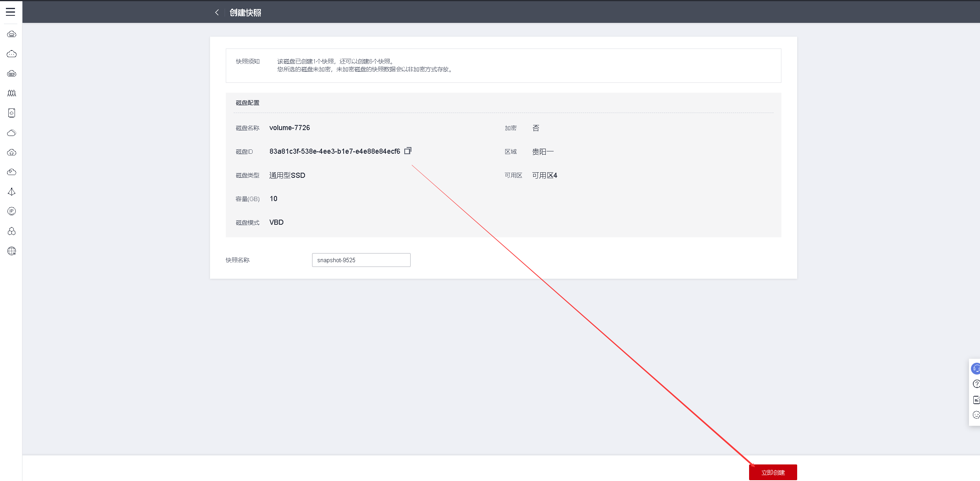Click the double cloud sidebar icon

[x=12, y=133]
